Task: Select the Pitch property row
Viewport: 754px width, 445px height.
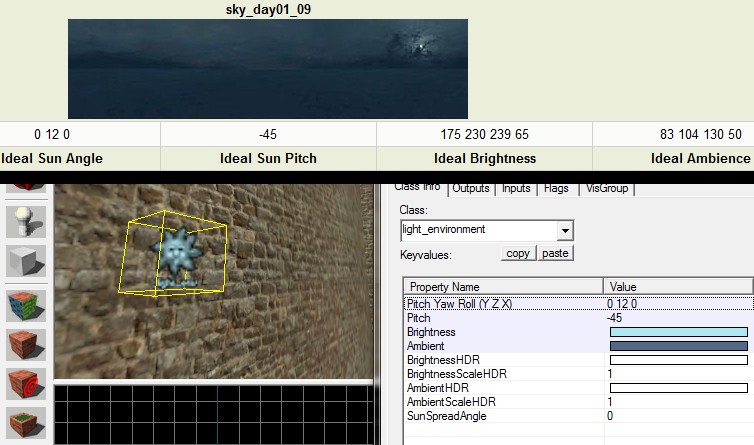Action: pos(578,318)
